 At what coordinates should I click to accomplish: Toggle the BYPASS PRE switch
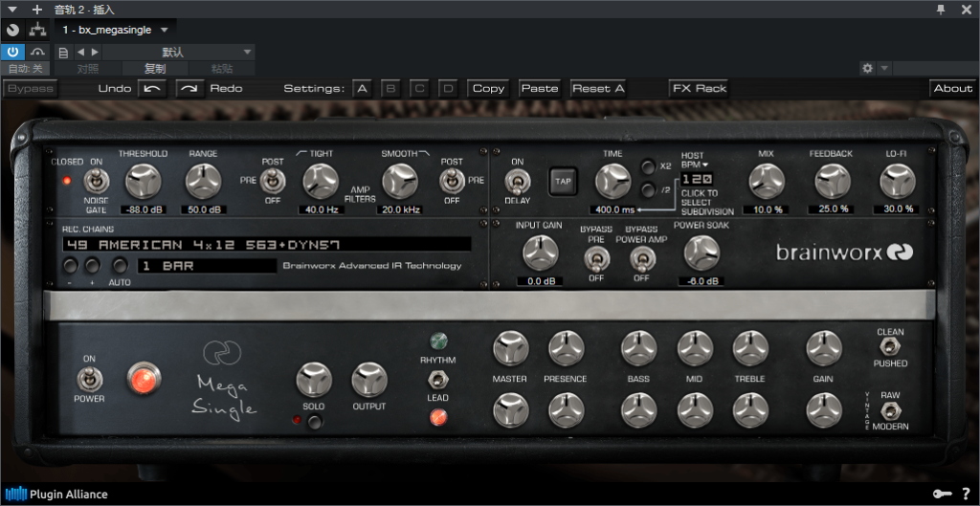click(x=595, y=259)
